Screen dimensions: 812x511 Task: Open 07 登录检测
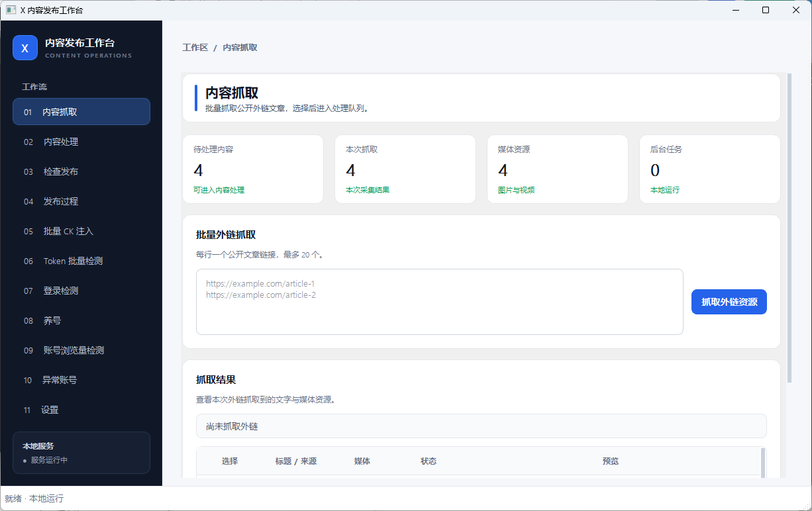pos(81,291)
